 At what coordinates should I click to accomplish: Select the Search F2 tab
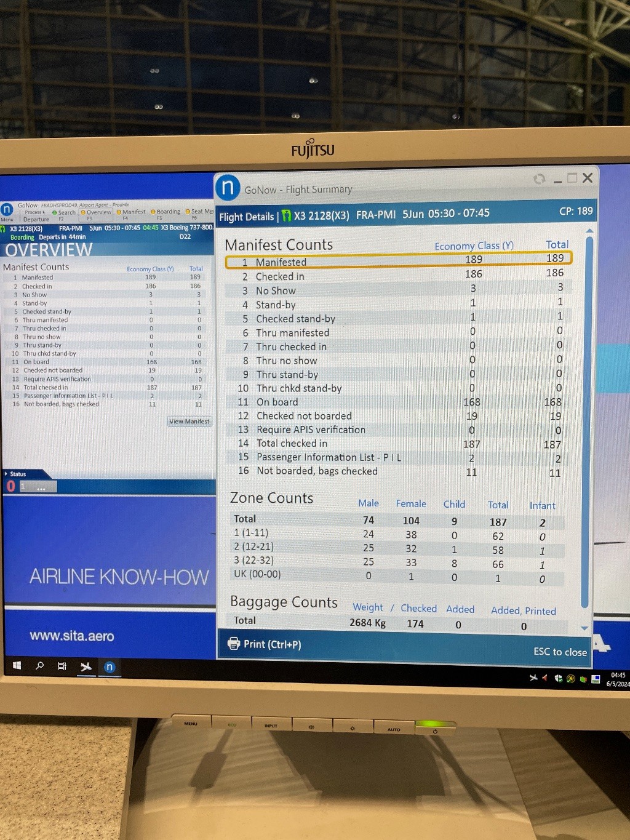click(x=64, y=213)
